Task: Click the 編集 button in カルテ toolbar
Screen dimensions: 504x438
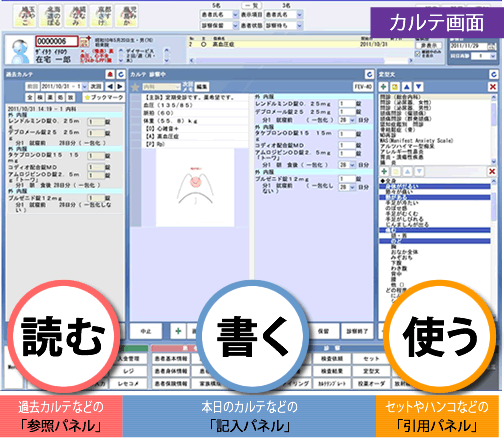Action: pyautogui.click(x=201, y=87)
